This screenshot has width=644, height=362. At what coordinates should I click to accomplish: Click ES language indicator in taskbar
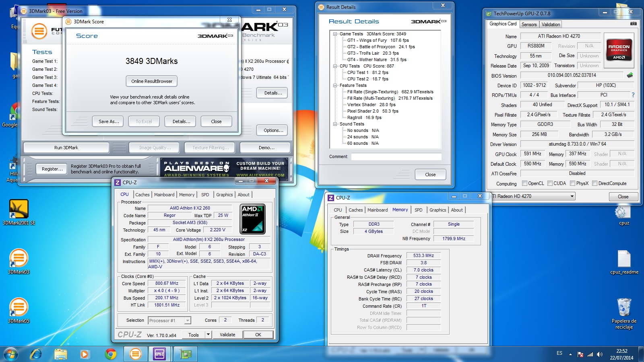559,353
